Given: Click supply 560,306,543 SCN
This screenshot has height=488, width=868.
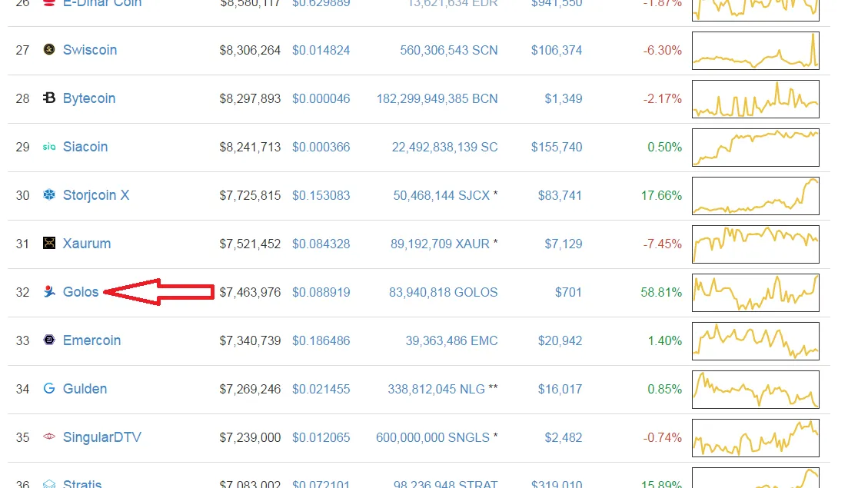Looking at the screenshot, I should 449,51.
